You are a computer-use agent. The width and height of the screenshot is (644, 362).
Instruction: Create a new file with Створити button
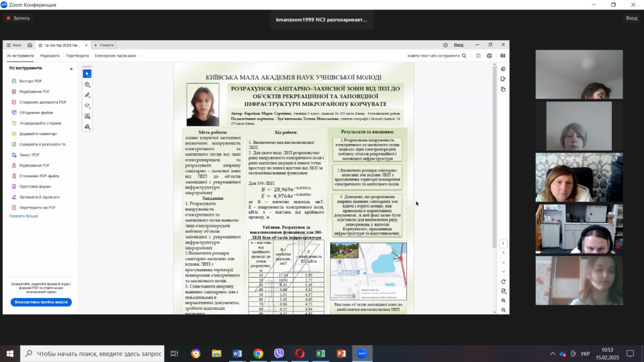pos(104,45)
